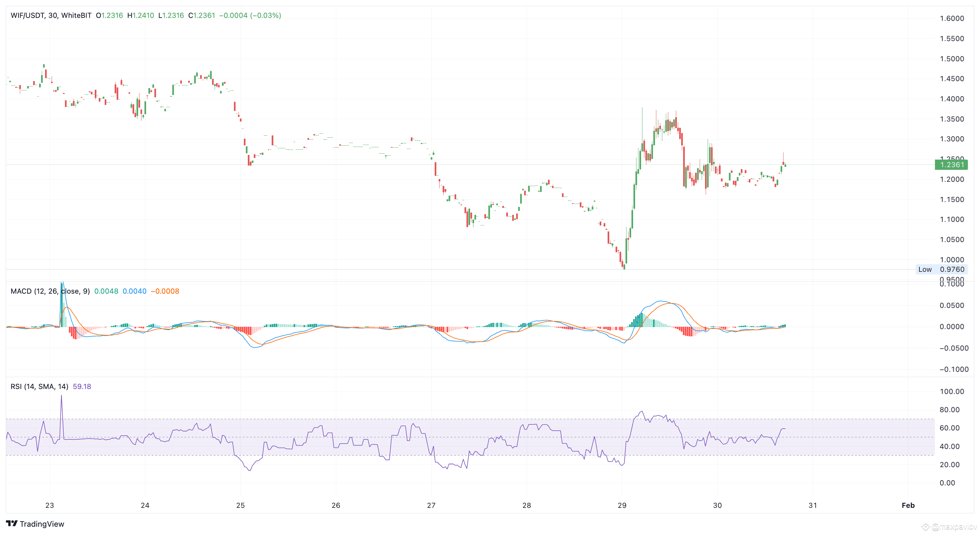Image resolution: width=980 pixels, height=534 pixels.
Task: Click the MACD line value 0.0040
Action: [134, 291]
